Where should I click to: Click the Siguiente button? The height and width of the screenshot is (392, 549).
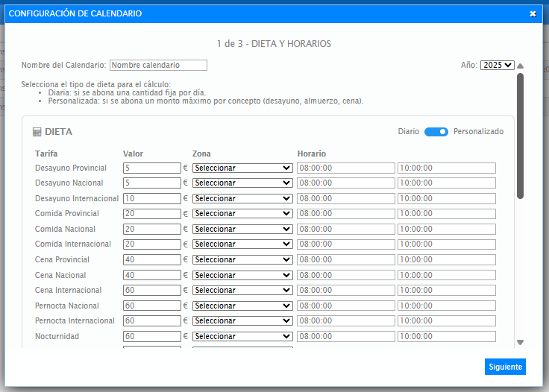click(x=505, y=367)
